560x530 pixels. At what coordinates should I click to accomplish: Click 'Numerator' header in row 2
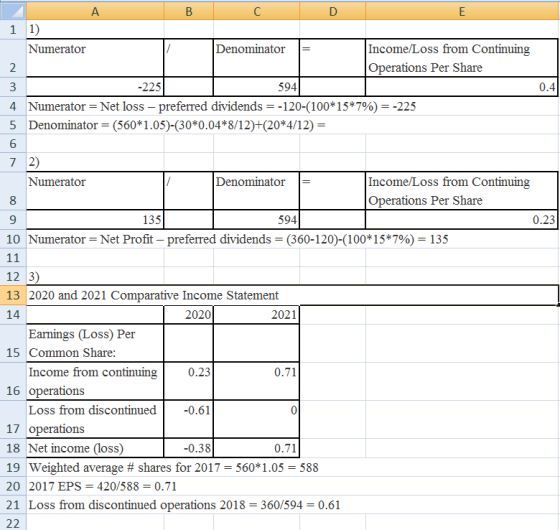click(x=95, y=58)
